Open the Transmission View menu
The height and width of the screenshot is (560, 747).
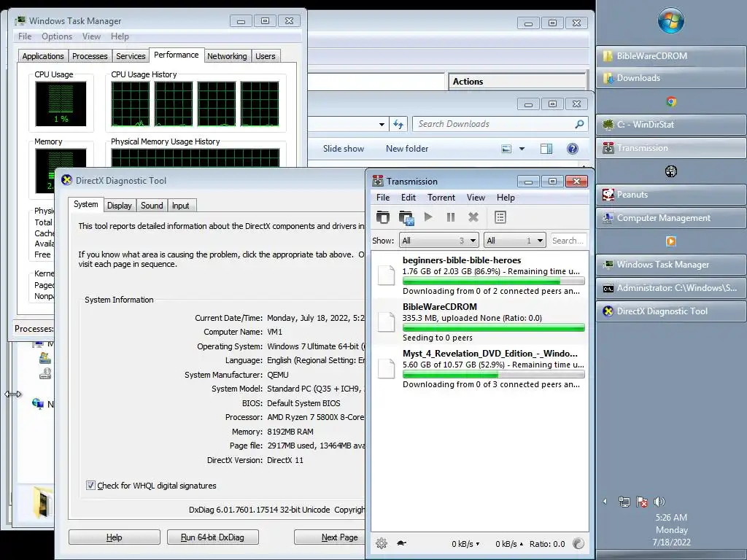476,197
